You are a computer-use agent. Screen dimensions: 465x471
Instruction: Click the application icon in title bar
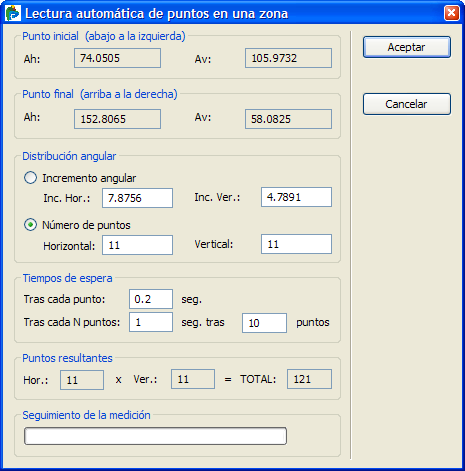13,13
